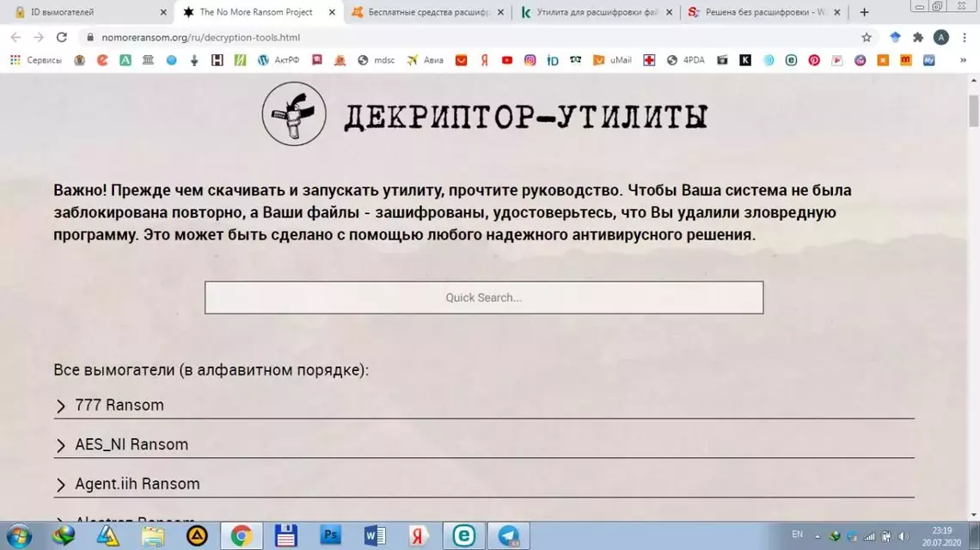Open the 4PDA bookmark
The image size is (980, 550).
point(686,60)
